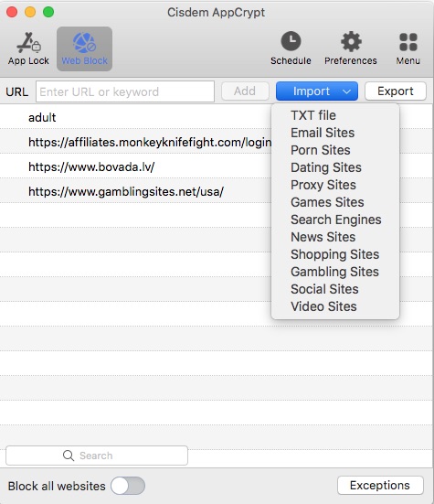The width and height of the screenshot is (434, 504).
Task: Open the Preferences gear icon
Action: [351, 41]
